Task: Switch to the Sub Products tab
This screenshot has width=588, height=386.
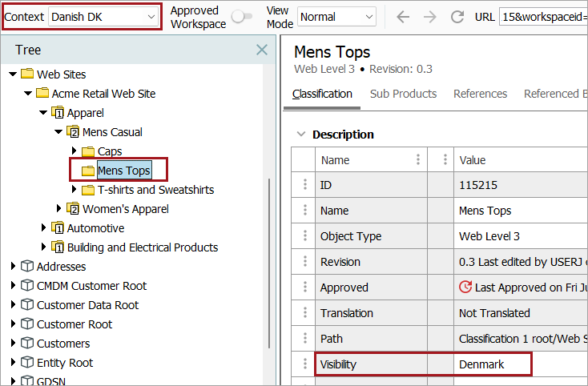Action: pyautogui.click(x=403, y=94)
